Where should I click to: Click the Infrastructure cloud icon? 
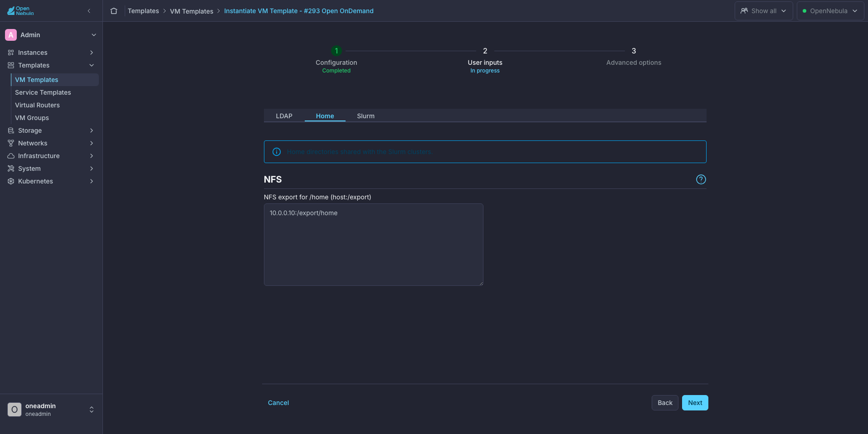click(x=11, y=156)
